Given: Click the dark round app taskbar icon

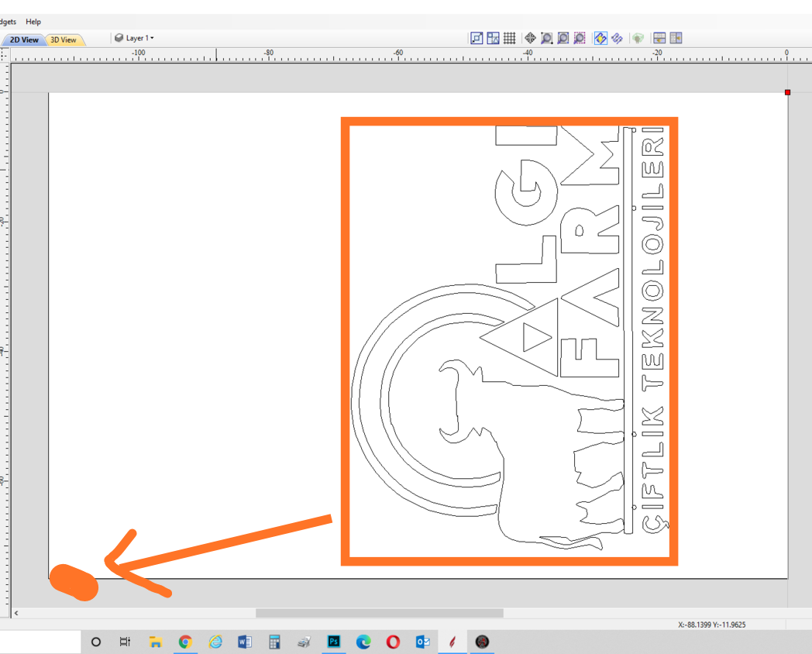Looking at the screenshot, I should tap(482, 642).
